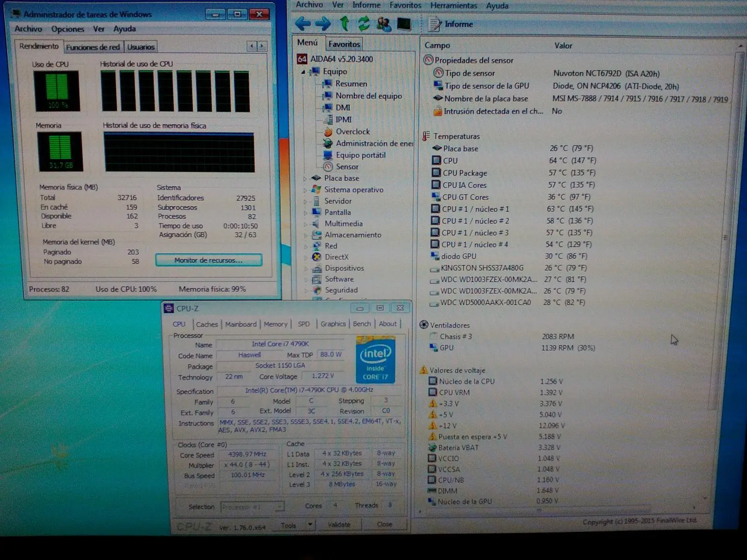Select Resumen in the AIDA64 tree
This screenshot has height=560, width=747.
(x=351, y=84)
